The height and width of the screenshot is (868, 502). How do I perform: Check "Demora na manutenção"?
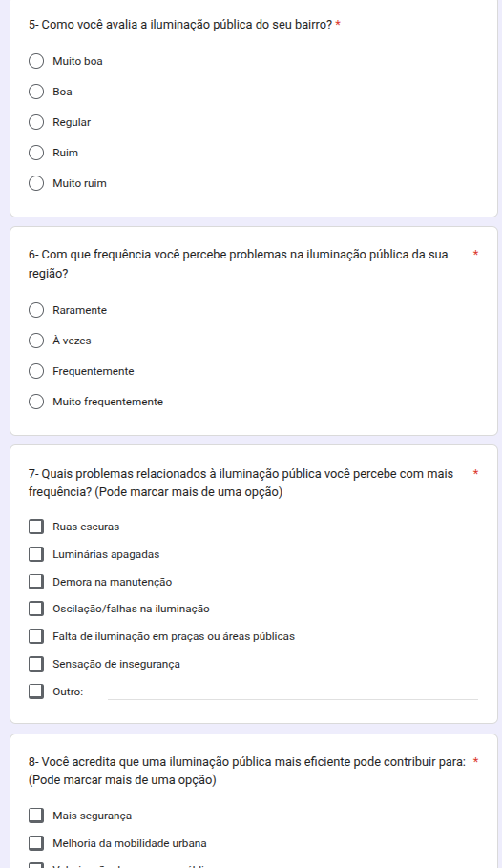click(x=36, y=581)
